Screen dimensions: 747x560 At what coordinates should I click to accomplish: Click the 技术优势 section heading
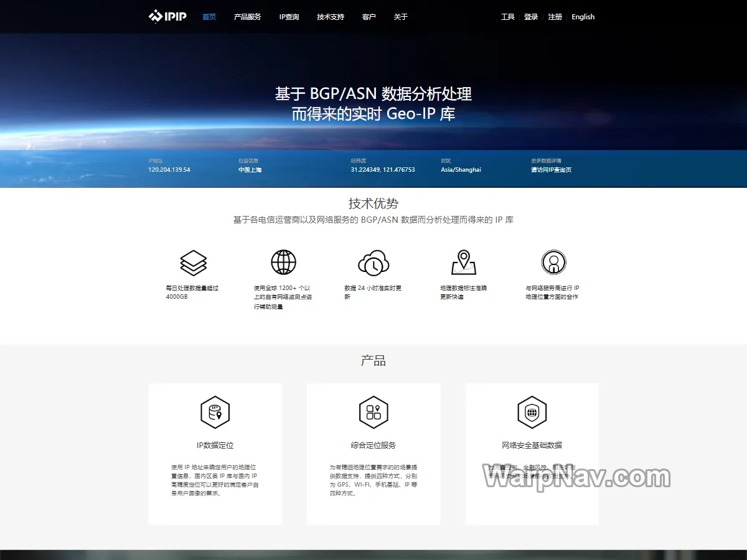[374, 203]
